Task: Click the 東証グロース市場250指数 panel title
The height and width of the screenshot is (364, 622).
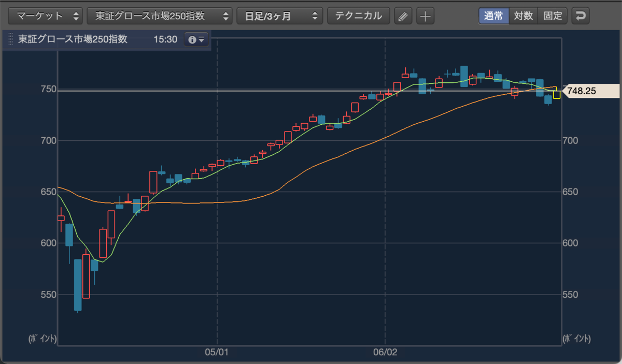Action: tap(73, 39)
